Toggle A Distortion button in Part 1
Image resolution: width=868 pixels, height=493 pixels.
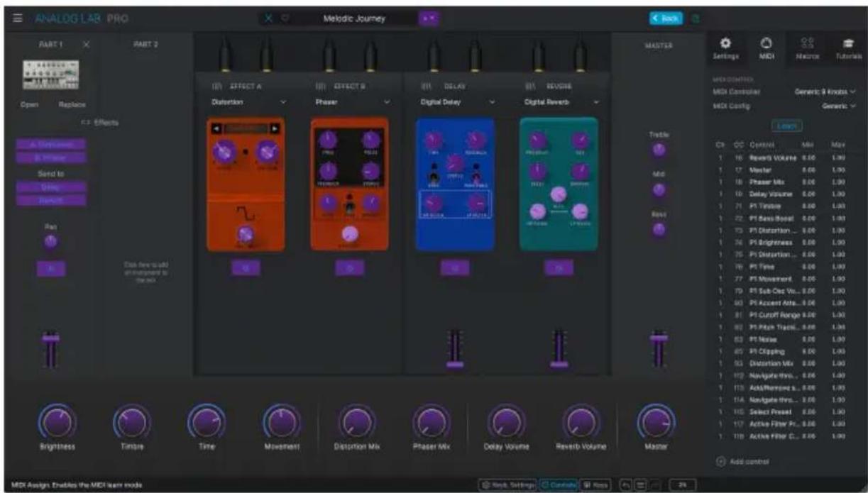(52, 144)
